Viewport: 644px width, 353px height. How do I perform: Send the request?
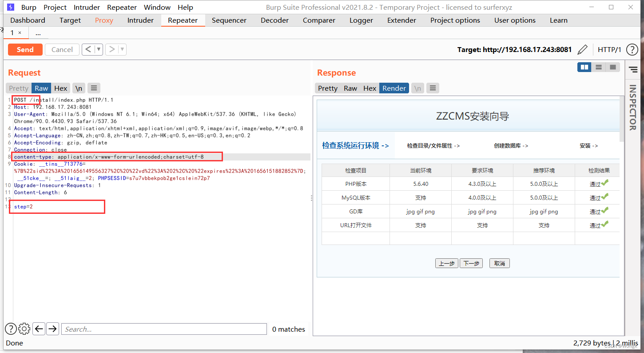click(x=25, y=49)
